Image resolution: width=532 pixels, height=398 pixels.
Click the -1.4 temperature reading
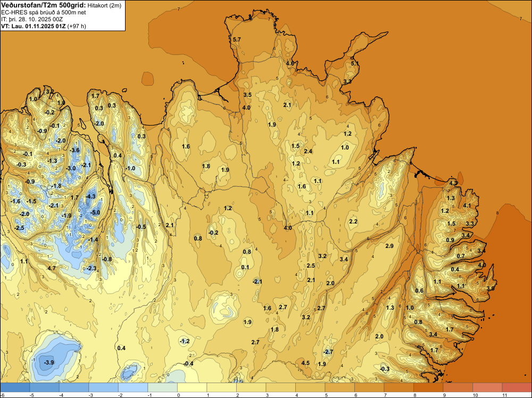[x=93, y=239]
